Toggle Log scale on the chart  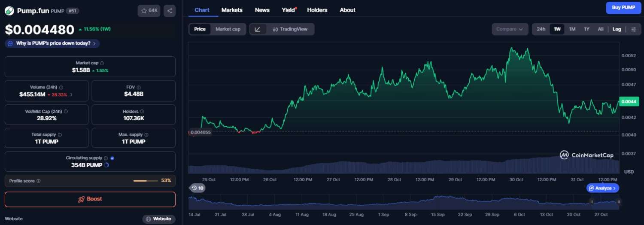tap(617, 29)
